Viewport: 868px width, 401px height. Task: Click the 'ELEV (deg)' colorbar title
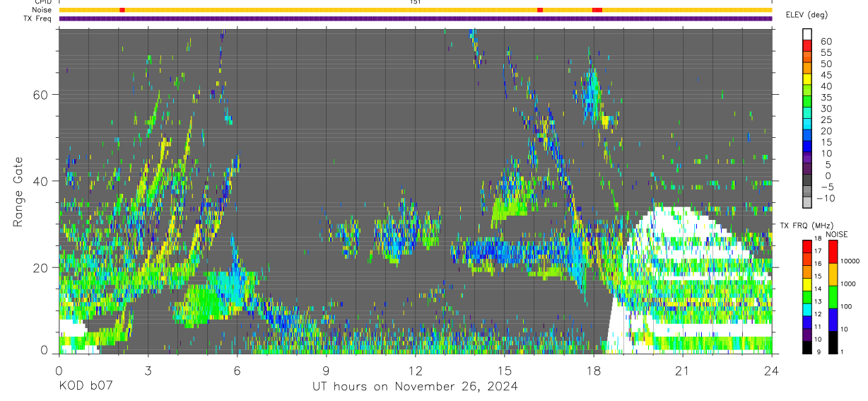807,14
